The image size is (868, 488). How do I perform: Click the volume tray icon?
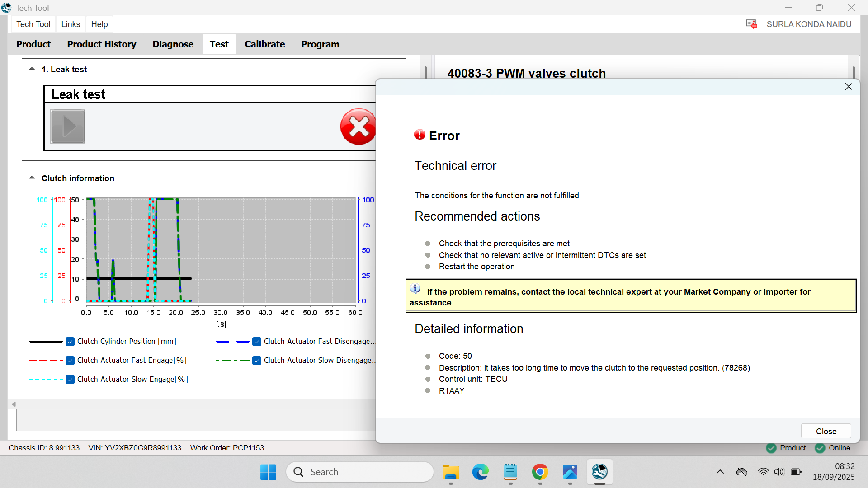779,472
